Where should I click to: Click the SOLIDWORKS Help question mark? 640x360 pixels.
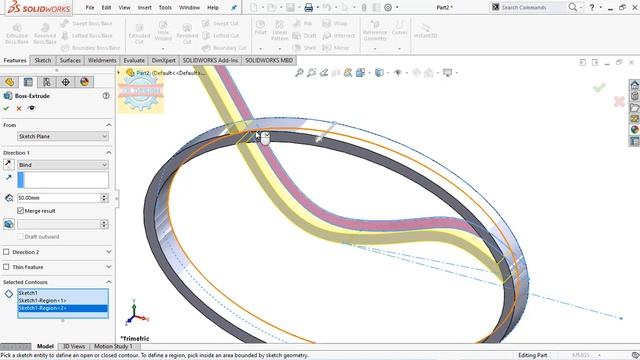(592, 7)
